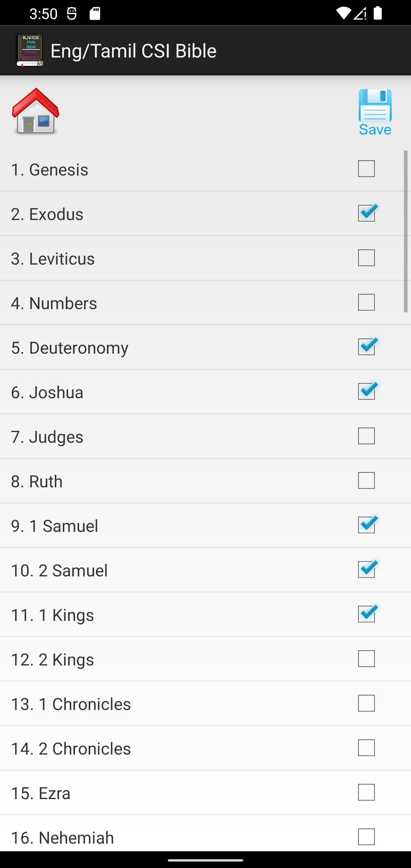Enable the Judges checkbox
The height and width of the screenshot is (868, 411).
click(x=366, y=436)
